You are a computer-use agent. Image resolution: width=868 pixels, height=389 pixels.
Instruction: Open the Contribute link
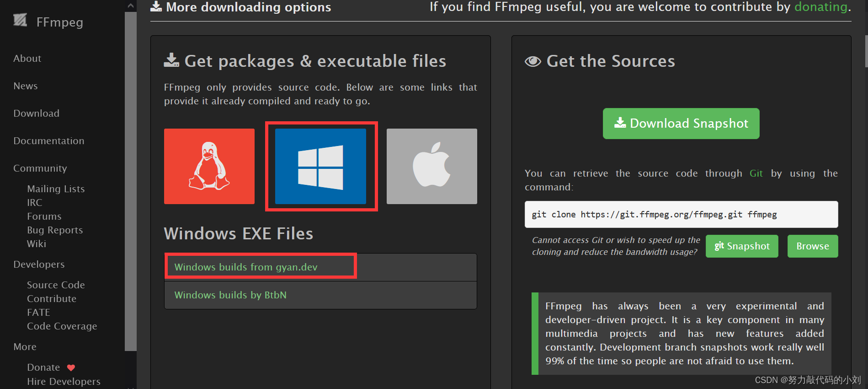coord(52,299)
